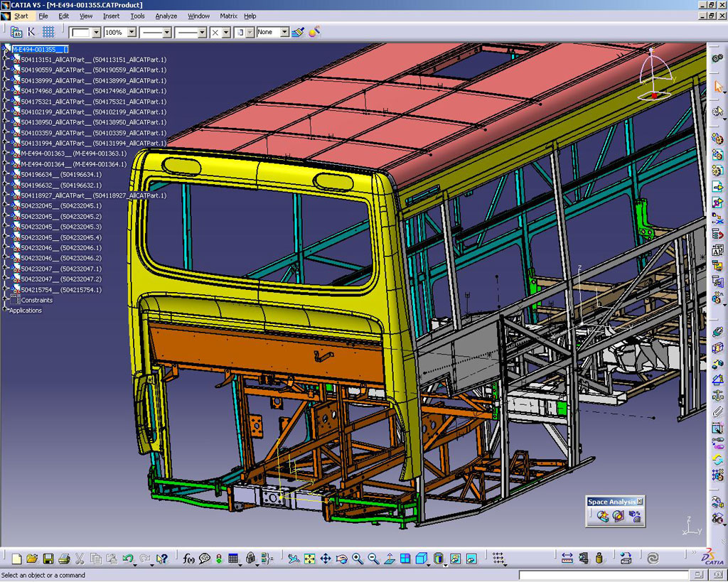Click the Painter brush icon
Image resolution: width=728 pixels, height=582 pixels.
pyautogui.click(x=298, y=32)
